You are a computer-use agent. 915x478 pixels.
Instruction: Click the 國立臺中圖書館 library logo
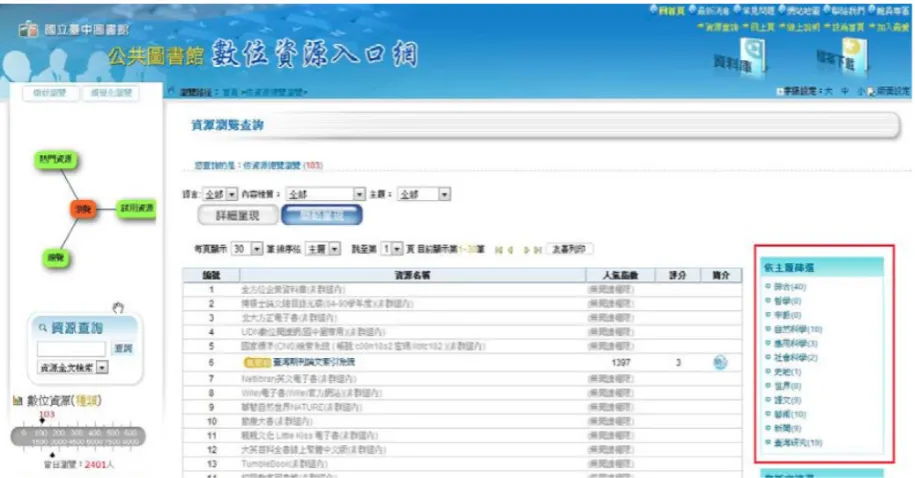(x=74, y=29)
